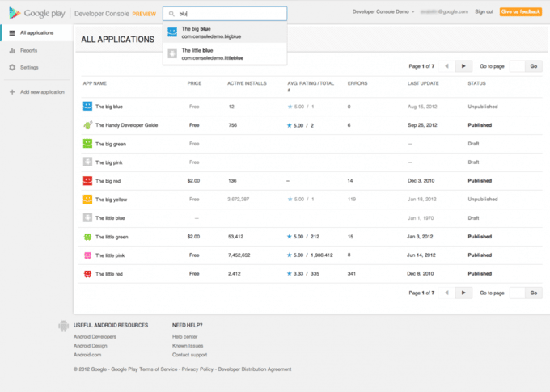Click The big green app icon
This screenshot has height=392, width=550.
coord(87,143)
